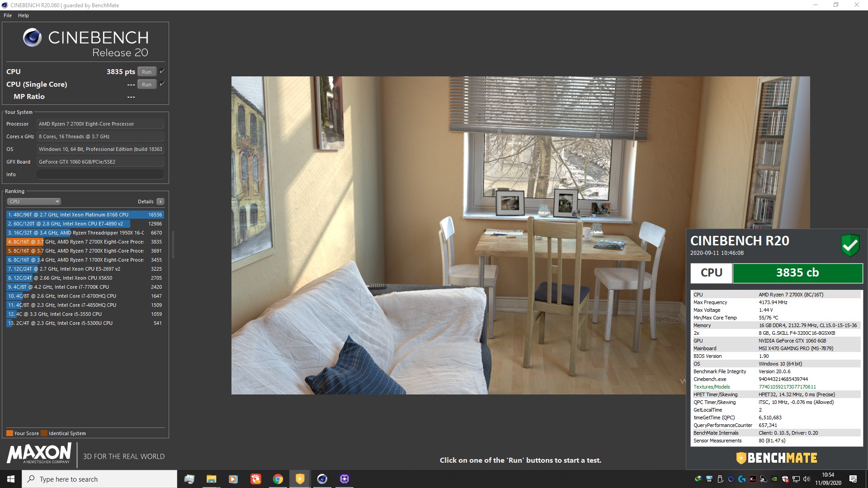
Task: Select ranking row Xeon X5650
Action: (85, 278)
